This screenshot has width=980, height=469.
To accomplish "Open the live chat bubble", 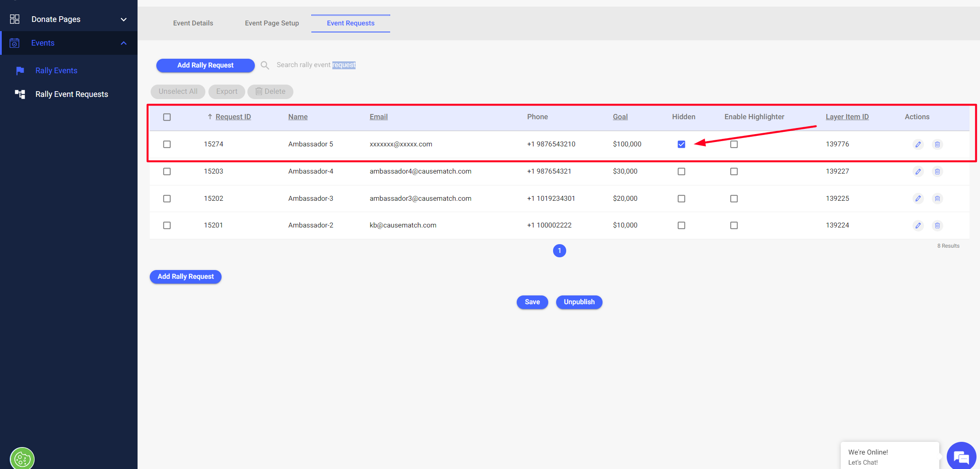I will [x=961, y=456].
